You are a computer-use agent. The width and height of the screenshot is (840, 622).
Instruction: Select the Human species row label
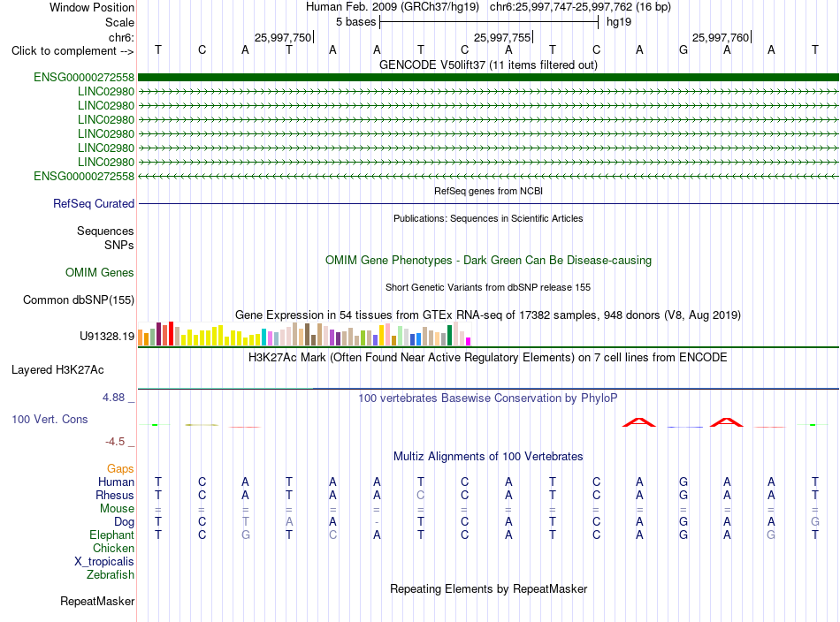(x=116, y=482)
